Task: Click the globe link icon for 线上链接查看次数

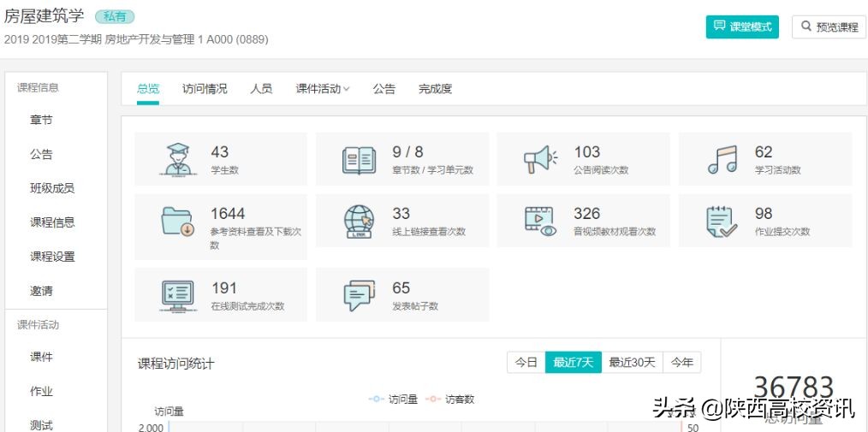Action: click(x=359, y=222)
